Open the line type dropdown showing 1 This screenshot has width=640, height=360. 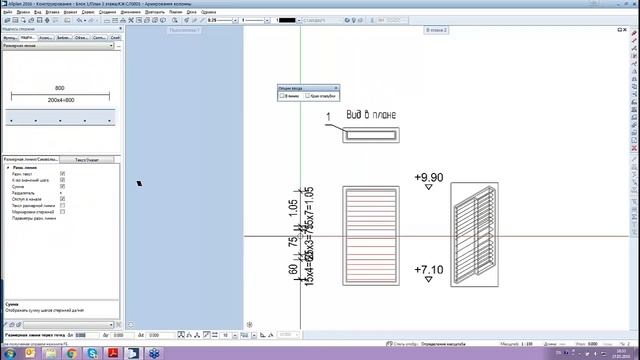(267, 20)
